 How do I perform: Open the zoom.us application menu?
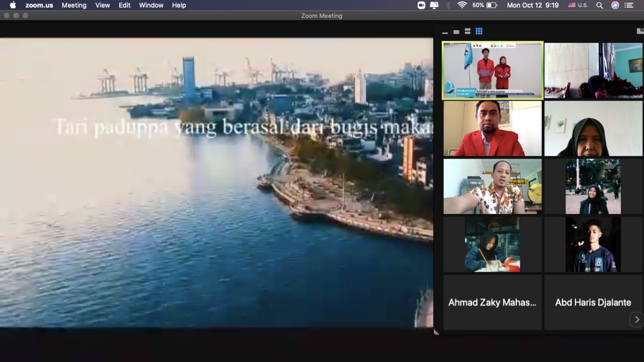point(39,5)
